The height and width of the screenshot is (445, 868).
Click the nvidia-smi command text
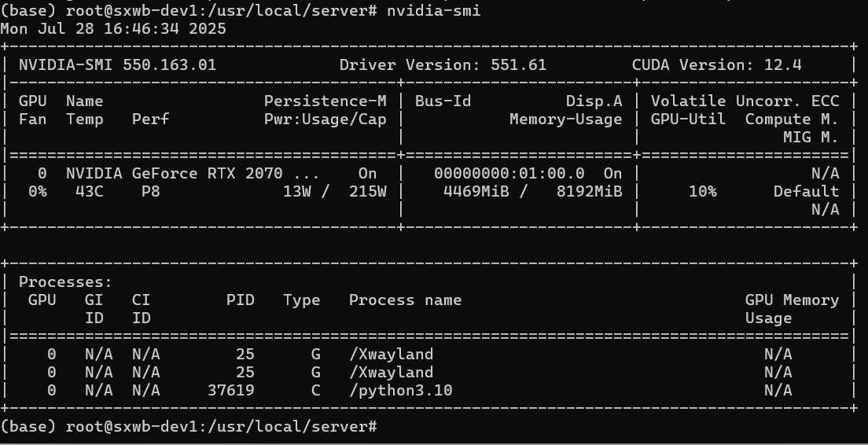tap(433, 10)
